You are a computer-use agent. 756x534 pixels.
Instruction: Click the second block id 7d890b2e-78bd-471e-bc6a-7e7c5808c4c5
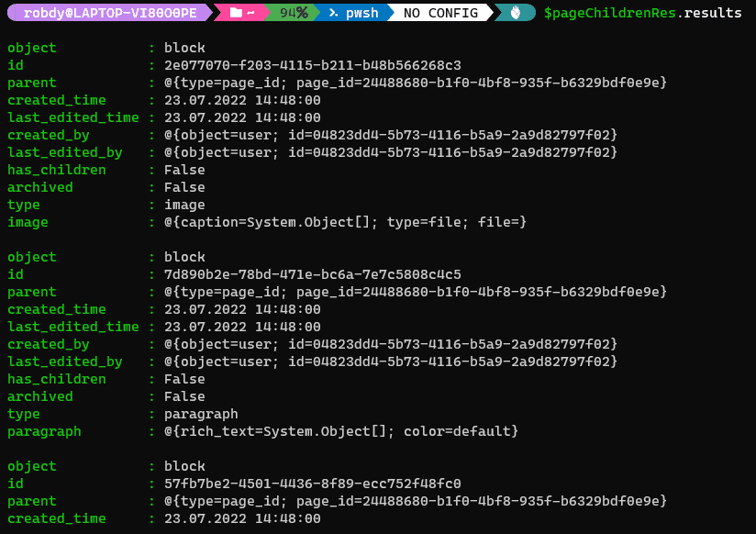pos(313,274)
